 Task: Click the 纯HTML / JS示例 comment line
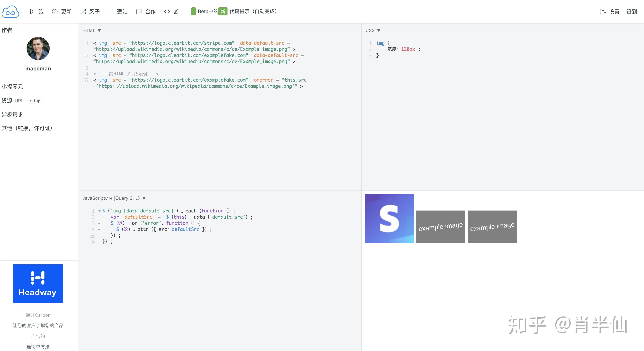coord(126,74)
